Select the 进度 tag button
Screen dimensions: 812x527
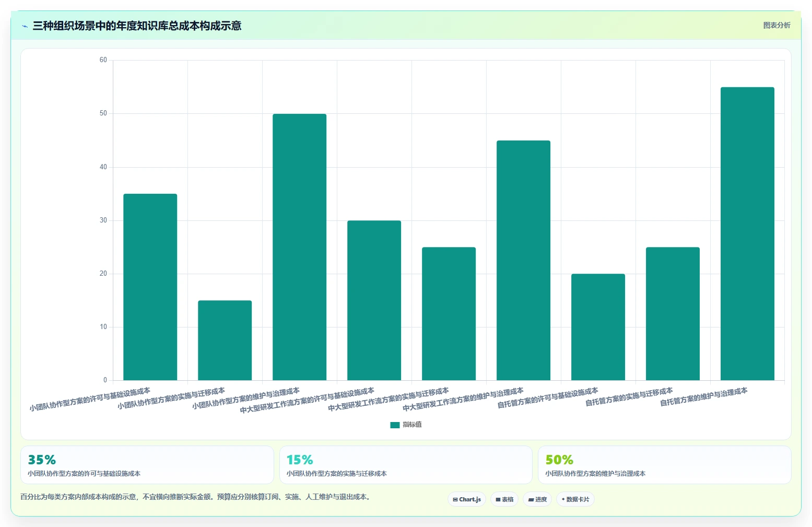click(x=537, y=499)
